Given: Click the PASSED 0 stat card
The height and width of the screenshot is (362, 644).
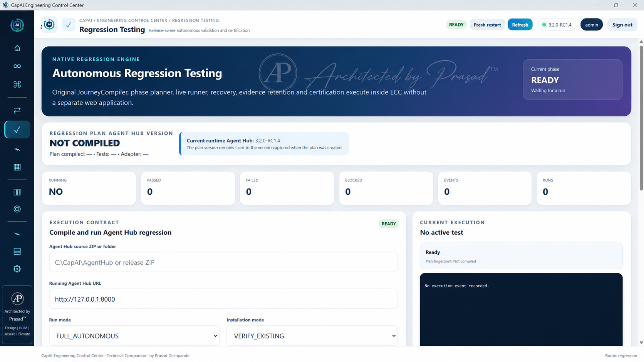Looking at the screenshot, I should click(x=188, y=188).
